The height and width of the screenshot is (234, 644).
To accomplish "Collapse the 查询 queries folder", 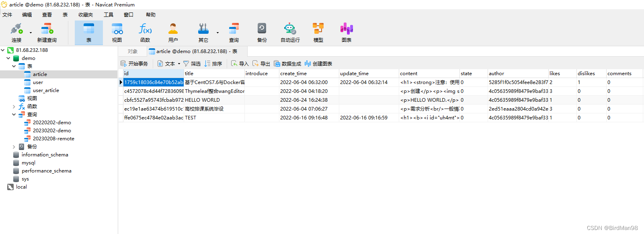I will 14,115.
